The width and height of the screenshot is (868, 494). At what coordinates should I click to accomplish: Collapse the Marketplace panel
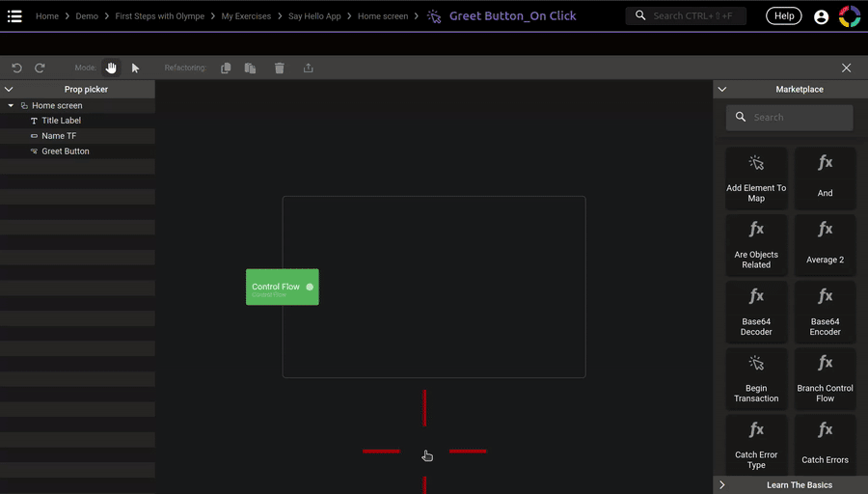tap(722, 90)
